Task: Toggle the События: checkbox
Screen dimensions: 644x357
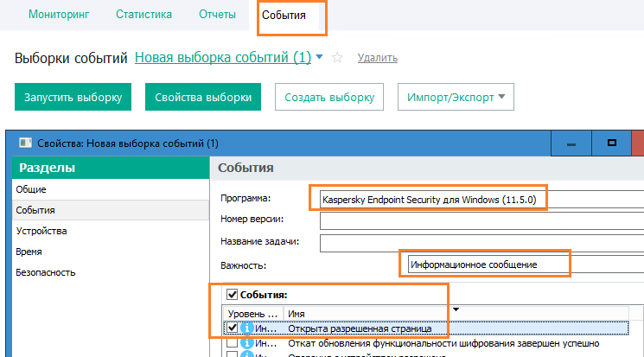Action: [x=232, y=295]
